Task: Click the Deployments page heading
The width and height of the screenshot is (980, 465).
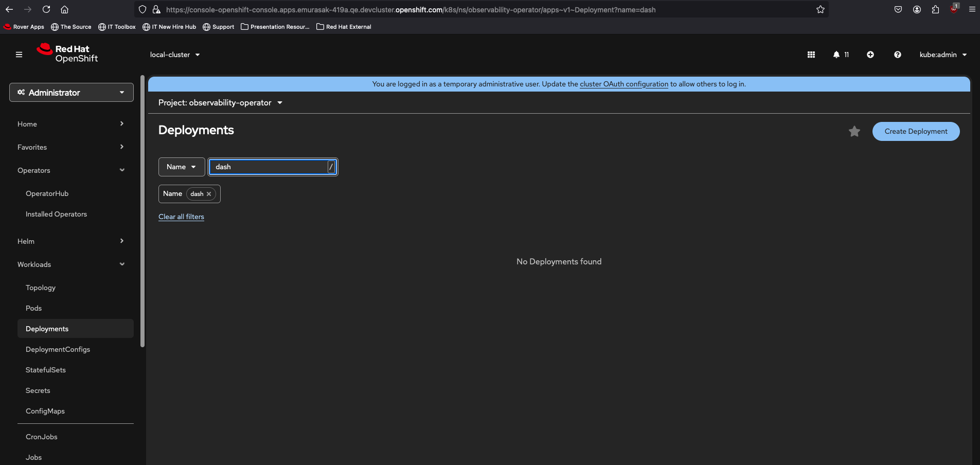Action: pos(196,130)
